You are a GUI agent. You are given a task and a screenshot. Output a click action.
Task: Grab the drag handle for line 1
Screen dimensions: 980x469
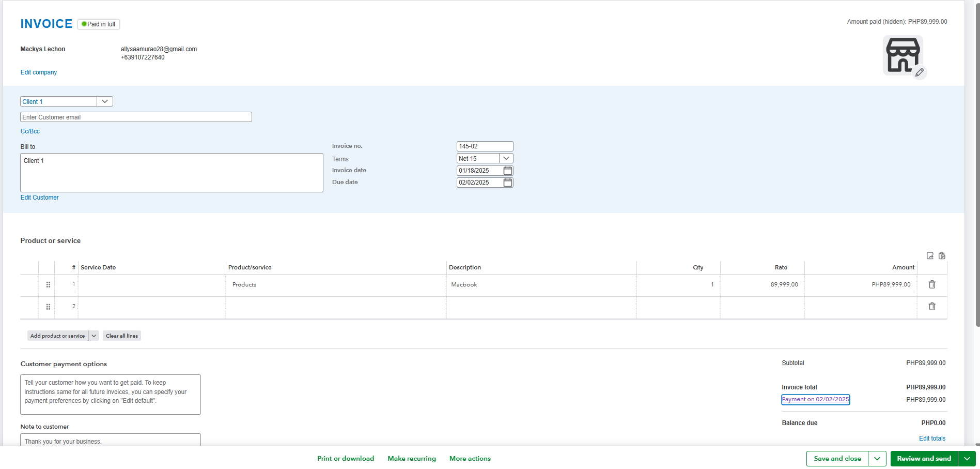click(x=48, y=285)
